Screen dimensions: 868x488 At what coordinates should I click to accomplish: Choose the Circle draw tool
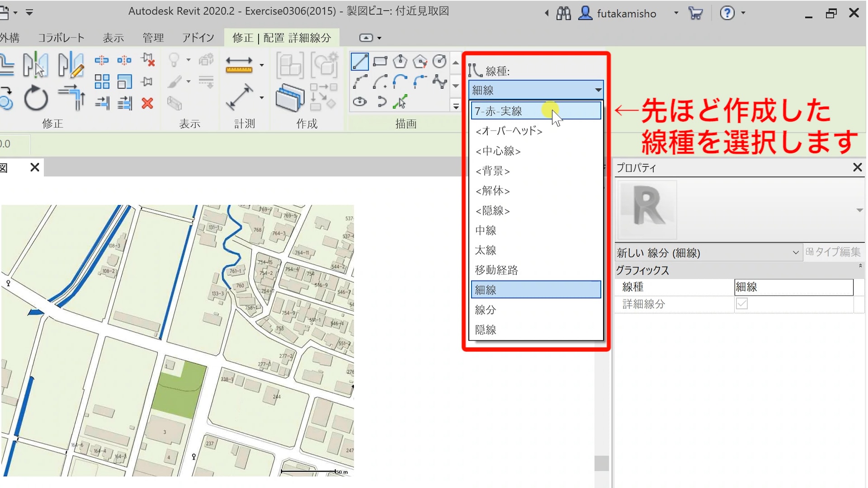click(x=439, y=61)
